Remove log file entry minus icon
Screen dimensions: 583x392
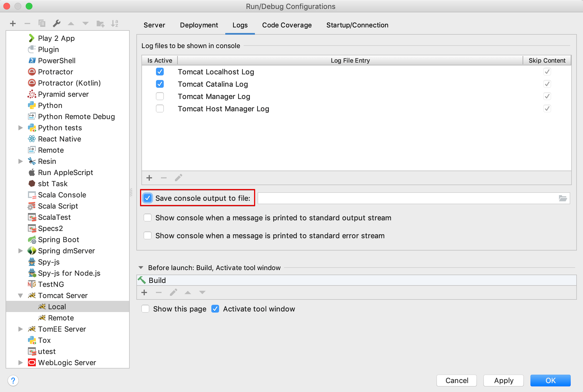pos(164,178)
